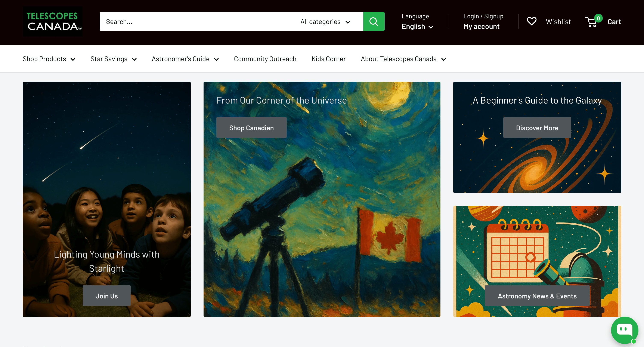Viewport: 644px width, 347px height.
Task: Open the Kids Corner page
Action: click(x=328, y=59)
